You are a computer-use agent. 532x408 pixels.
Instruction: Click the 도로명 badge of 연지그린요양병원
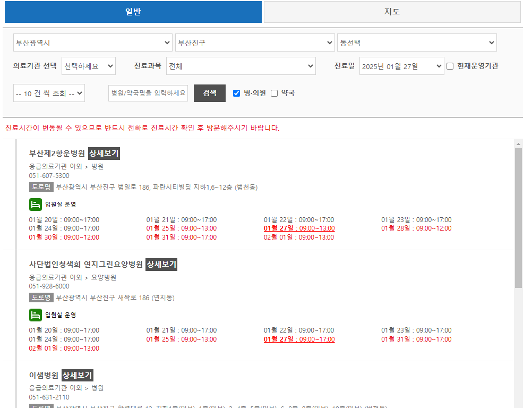pos(41,297)
